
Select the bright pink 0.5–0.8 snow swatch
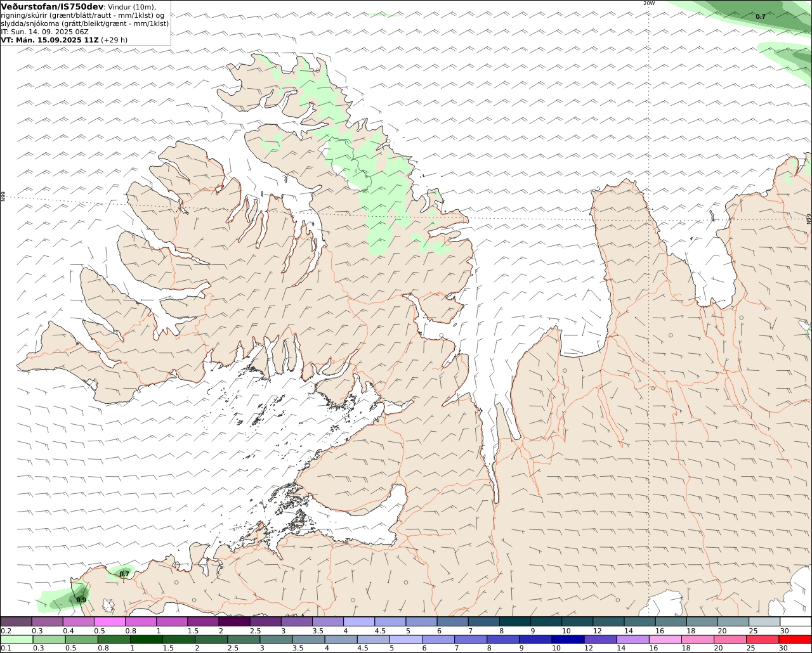click(109, 622)
